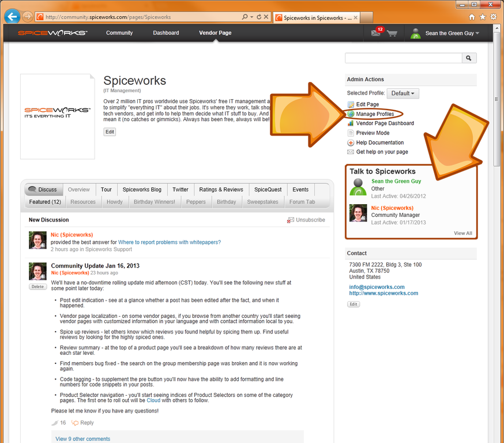
Task: Click the Unsubscribe link
Action: pyautogui.click(x=309, y=219)
